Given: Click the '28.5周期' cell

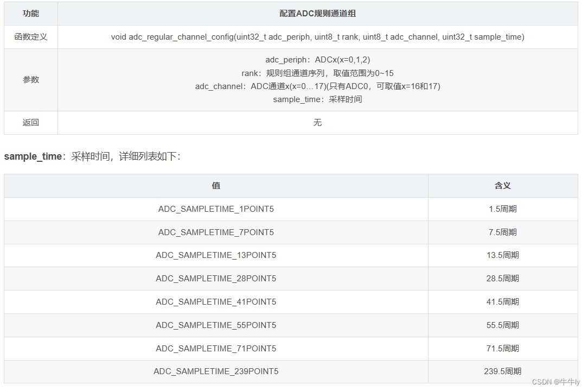Looking at the screenshot, I should [503, 279].
